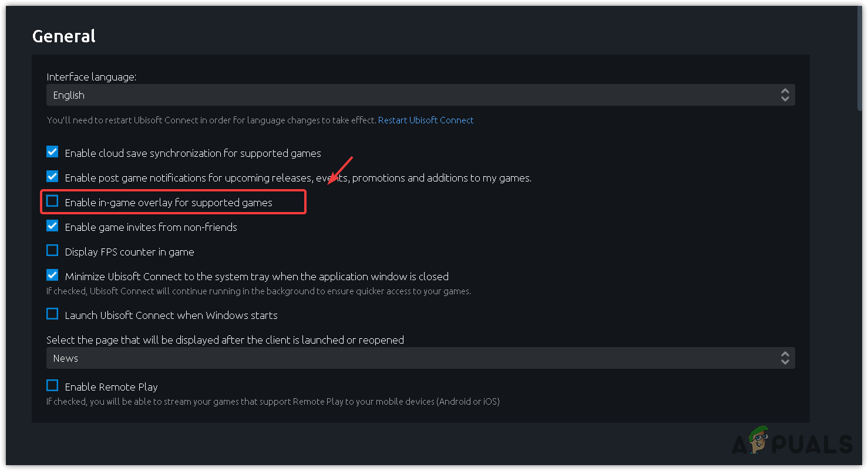Image resolution: width=868 pixels, height=471 pixels.
Task: Click the "Display FPS counter in game" label
Action: (x=129, y=252)
